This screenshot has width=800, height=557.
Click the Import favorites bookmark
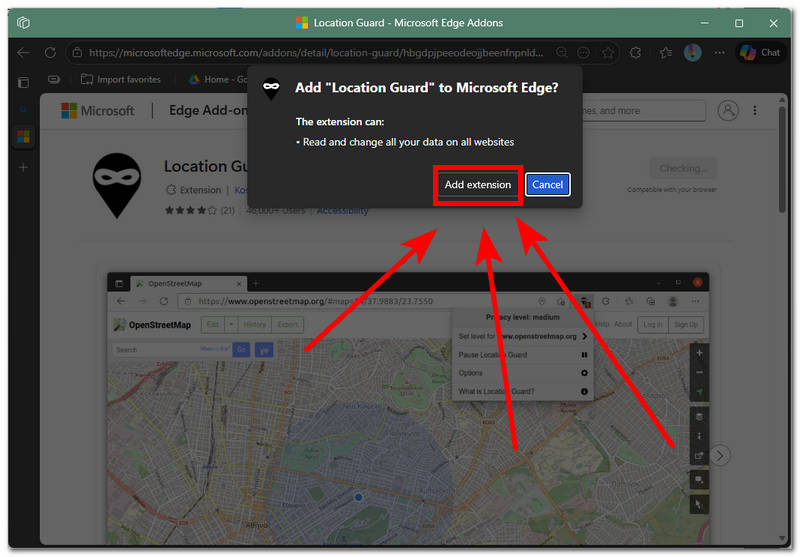click(121, 80)
